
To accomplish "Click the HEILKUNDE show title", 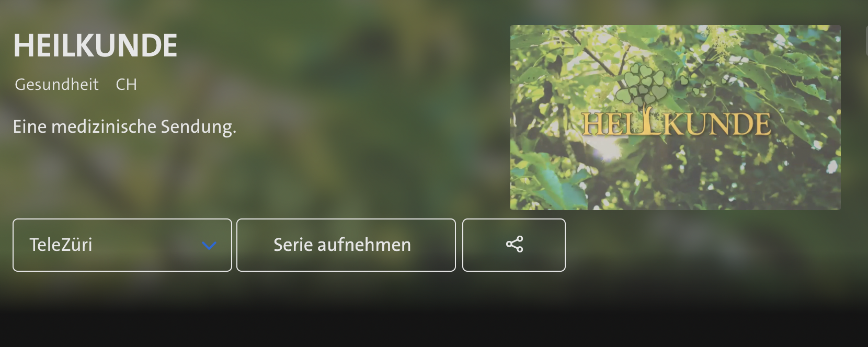I will (x=95, y=45).
